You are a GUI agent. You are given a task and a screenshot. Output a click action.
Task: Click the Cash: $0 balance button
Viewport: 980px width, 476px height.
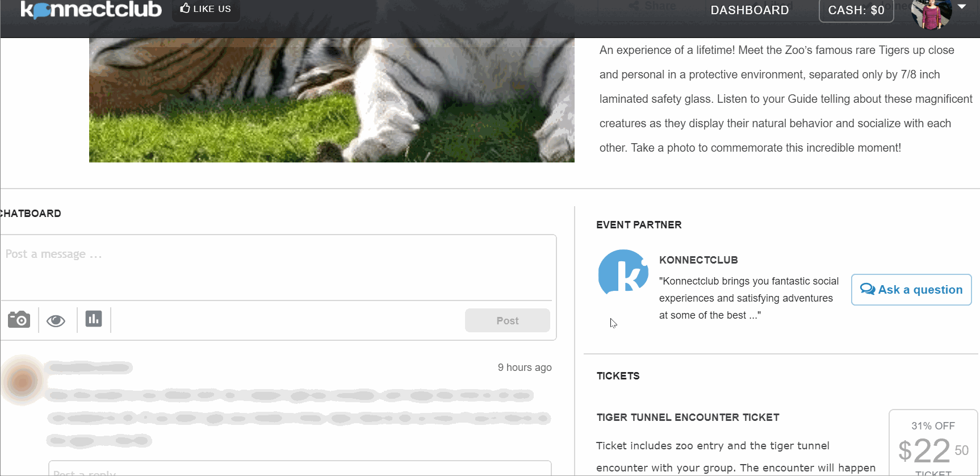pos(856,10)
